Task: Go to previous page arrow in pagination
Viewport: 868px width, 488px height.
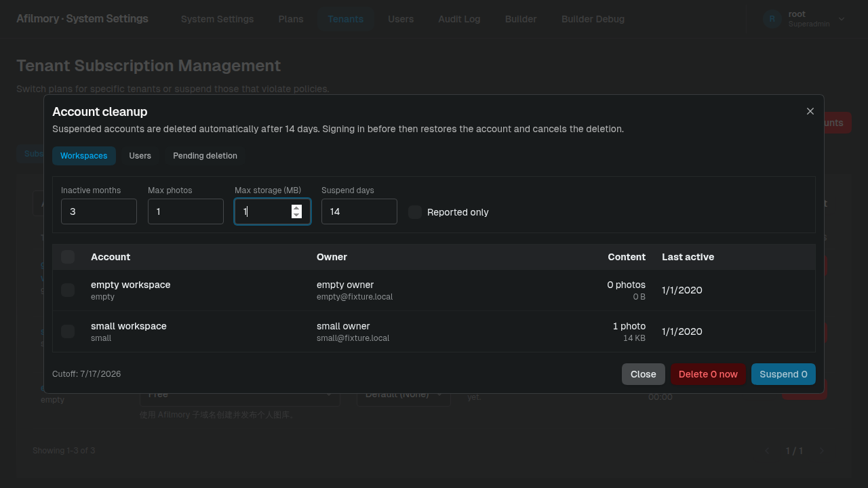Action: (x=768, y=451)
